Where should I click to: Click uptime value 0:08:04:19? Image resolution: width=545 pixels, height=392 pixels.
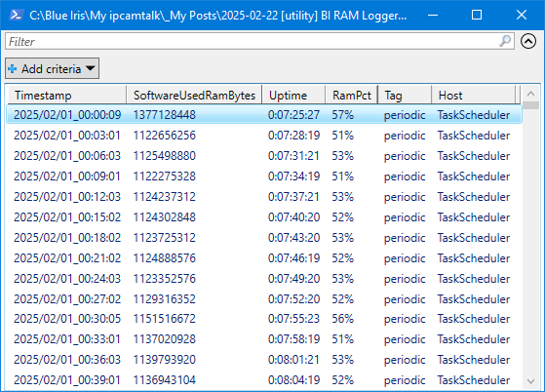pos(293,380)
